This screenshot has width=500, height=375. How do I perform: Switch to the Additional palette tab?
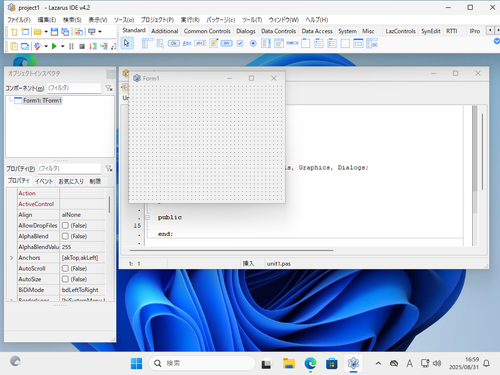[165, 31]
